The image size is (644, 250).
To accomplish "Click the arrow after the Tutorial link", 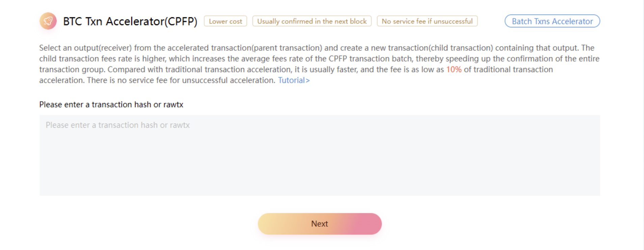I will [x=308, y=81].
